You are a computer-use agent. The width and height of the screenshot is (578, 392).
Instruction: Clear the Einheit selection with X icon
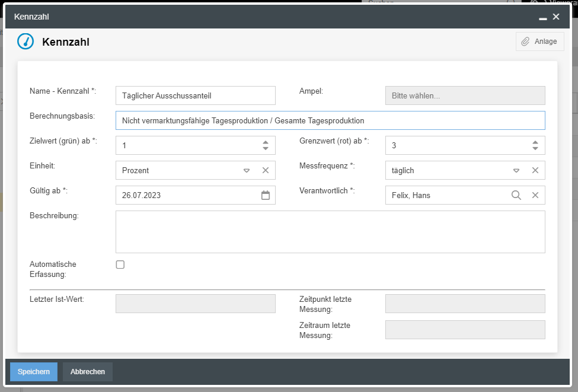[x=266, y=170]
